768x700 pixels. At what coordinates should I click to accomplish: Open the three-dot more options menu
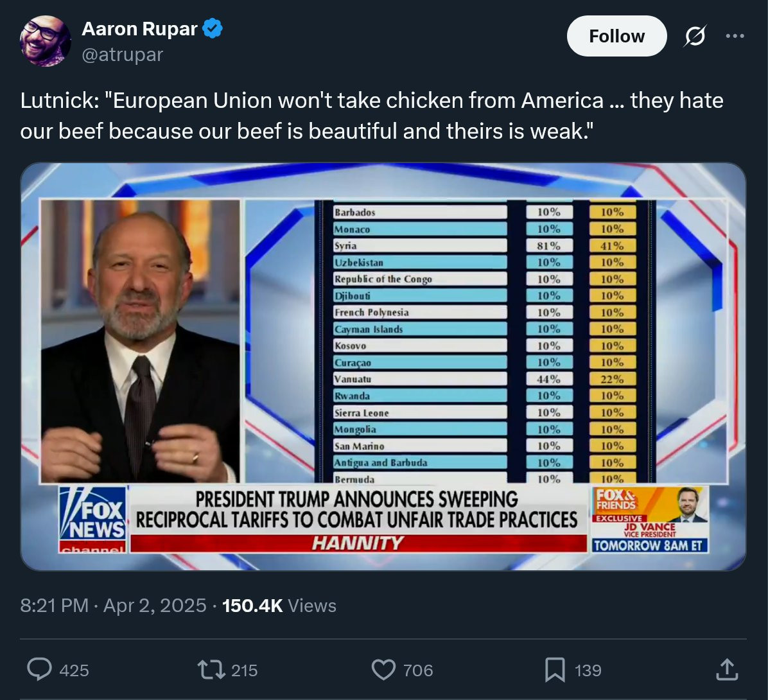click(735, 37)
